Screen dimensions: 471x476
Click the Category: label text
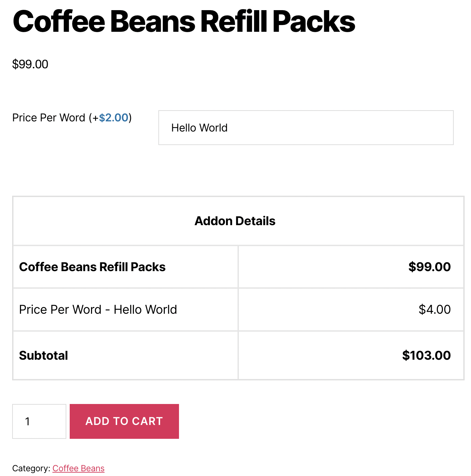coord(31,468)
